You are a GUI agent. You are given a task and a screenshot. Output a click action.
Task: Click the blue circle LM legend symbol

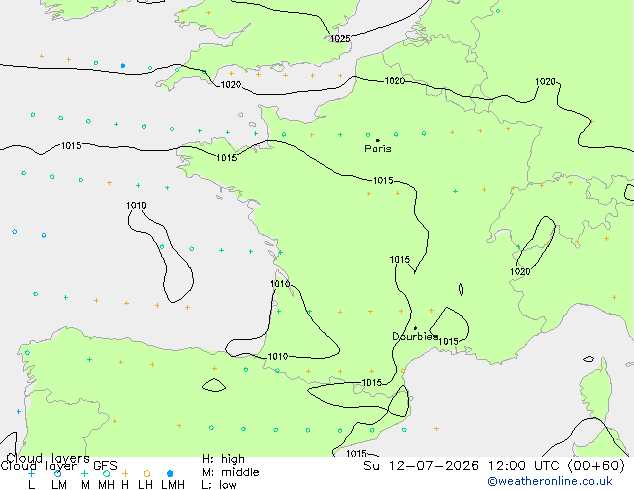coord(57,473)
